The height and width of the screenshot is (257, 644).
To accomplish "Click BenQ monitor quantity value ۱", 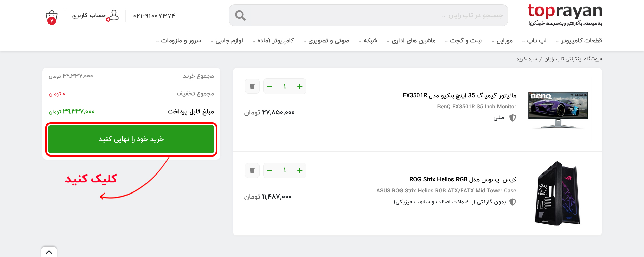I will [x=285, y=86].
